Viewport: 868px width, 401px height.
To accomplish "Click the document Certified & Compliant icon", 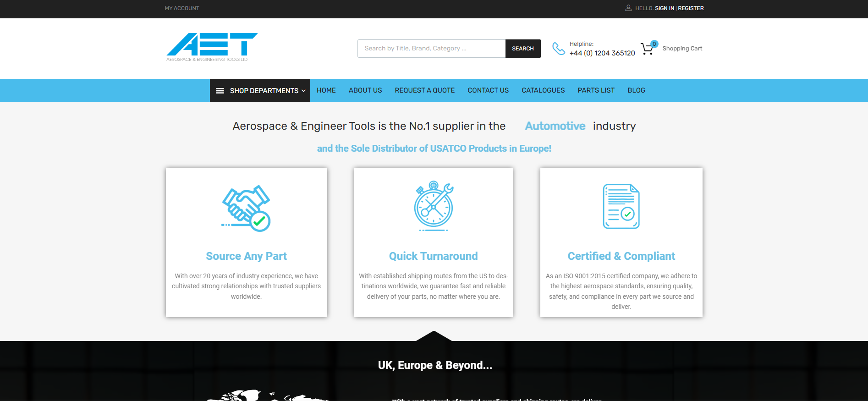I will coord(621,206).
